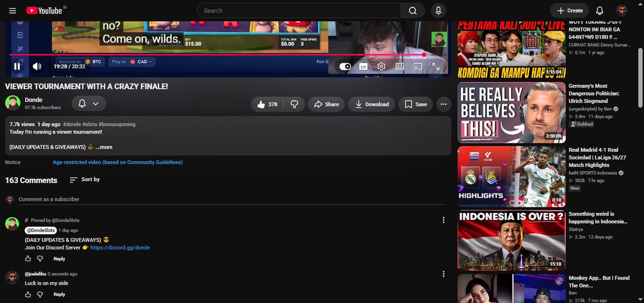Open more actions ellipsis beside Save

pos(443,104)
